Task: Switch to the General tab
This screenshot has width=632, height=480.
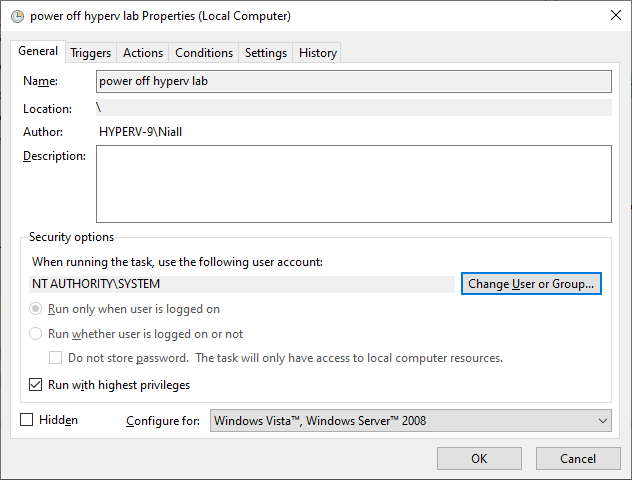Action: [x=38, y=51]
